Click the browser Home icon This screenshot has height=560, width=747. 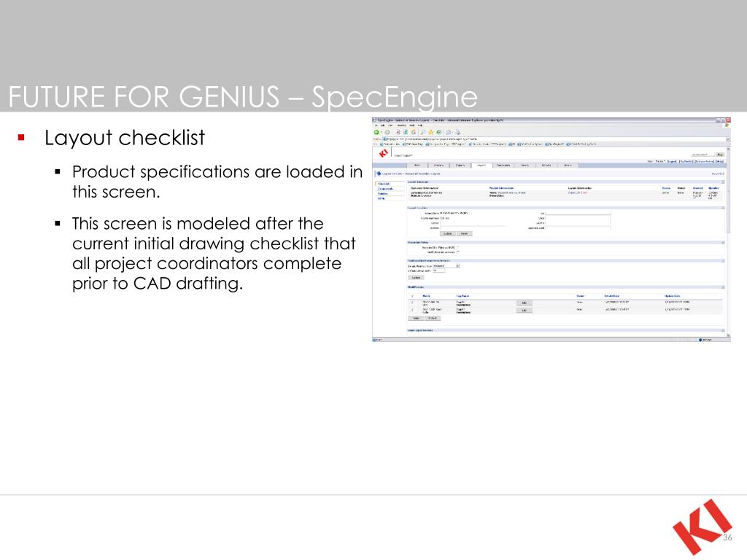414,132
